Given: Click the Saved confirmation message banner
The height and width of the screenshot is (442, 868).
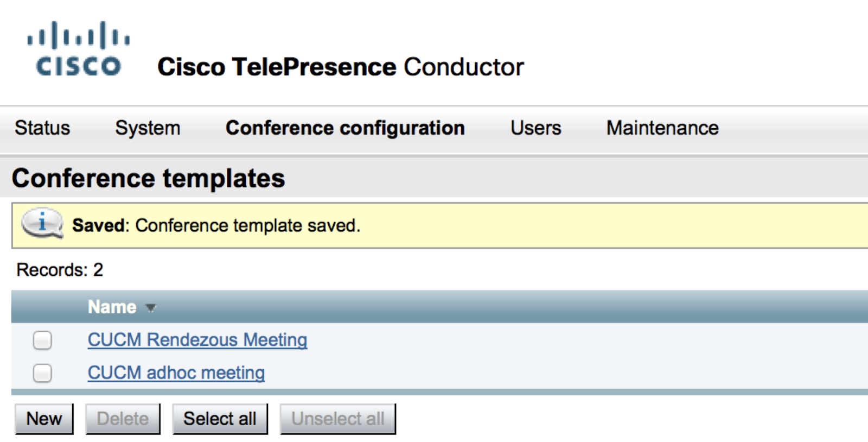Looking at the screenshot, I should pyautogui.click(x=440, y=225).
